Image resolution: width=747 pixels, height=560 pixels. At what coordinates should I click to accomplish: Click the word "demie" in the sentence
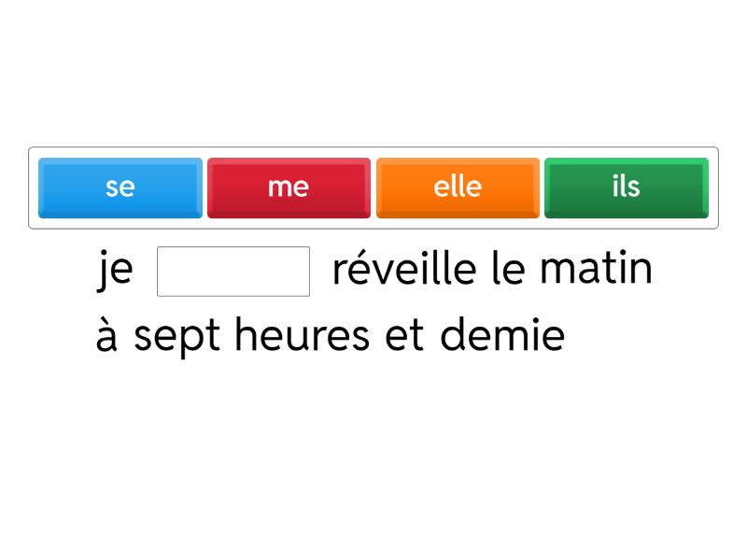point(504,333)
